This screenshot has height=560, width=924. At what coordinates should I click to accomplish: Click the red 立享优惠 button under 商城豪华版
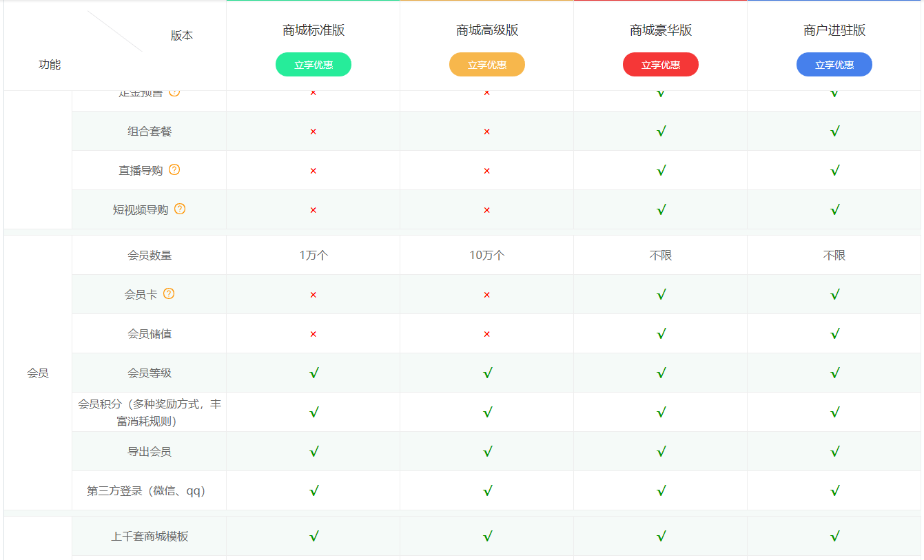pos(661,65)
